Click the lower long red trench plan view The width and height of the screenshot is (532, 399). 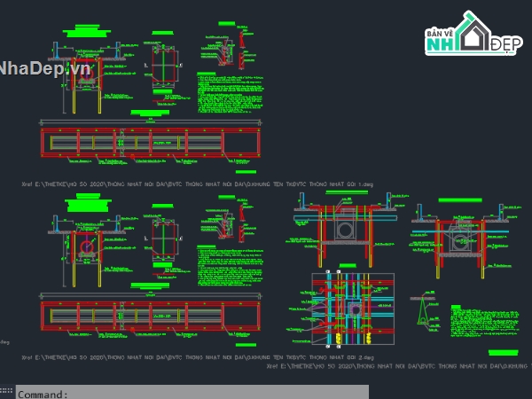[151, 316]
